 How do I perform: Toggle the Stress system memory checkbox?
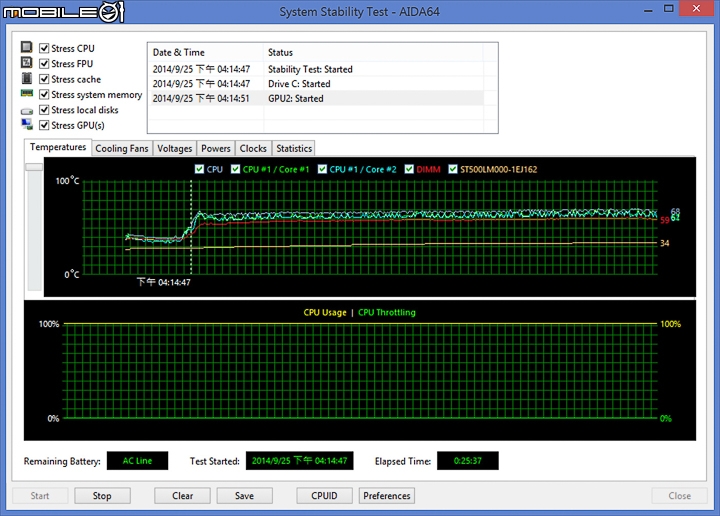point(44,95)
